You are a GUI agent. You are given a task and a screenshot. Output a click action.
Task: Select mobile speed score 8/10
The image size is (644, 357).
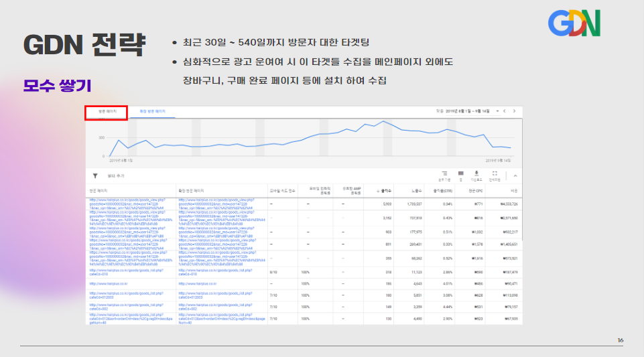(273, 273)
